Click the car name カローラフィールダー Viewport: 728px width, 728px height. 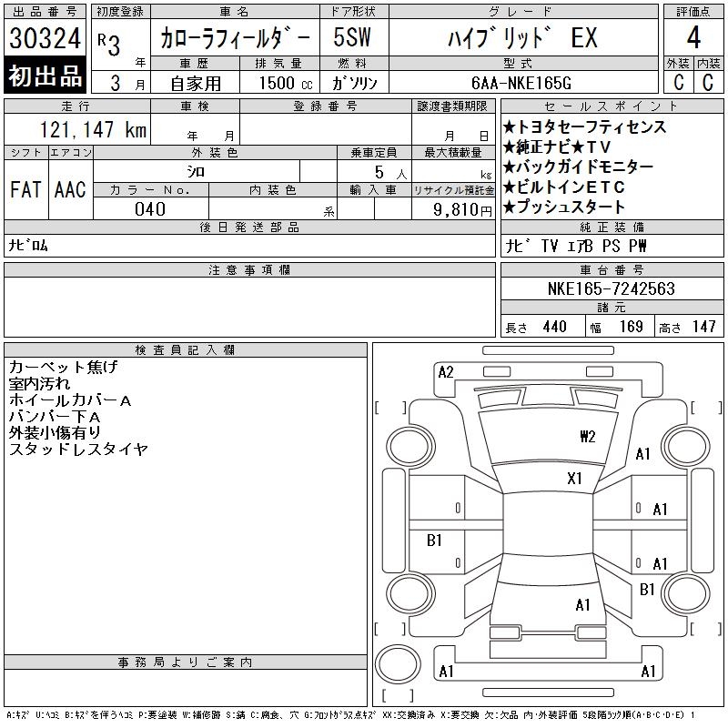(x=235, y=38)
